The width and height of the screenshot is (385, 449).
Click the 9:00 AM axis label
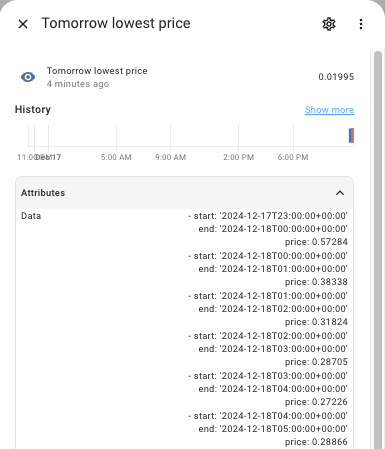tap(170, 157)
